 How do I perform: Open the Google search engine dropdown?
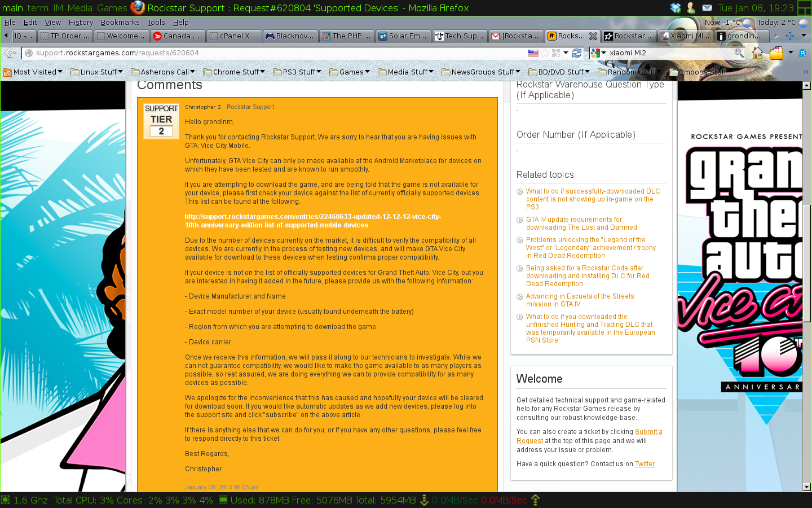pyautogui.click(x=598, y=53)
